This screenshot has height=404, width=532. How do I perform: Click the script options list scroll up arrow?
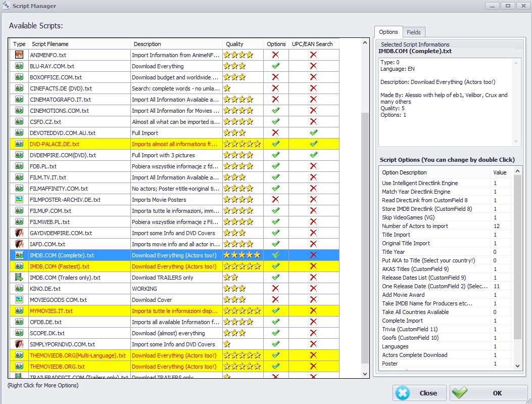point(517,171)
